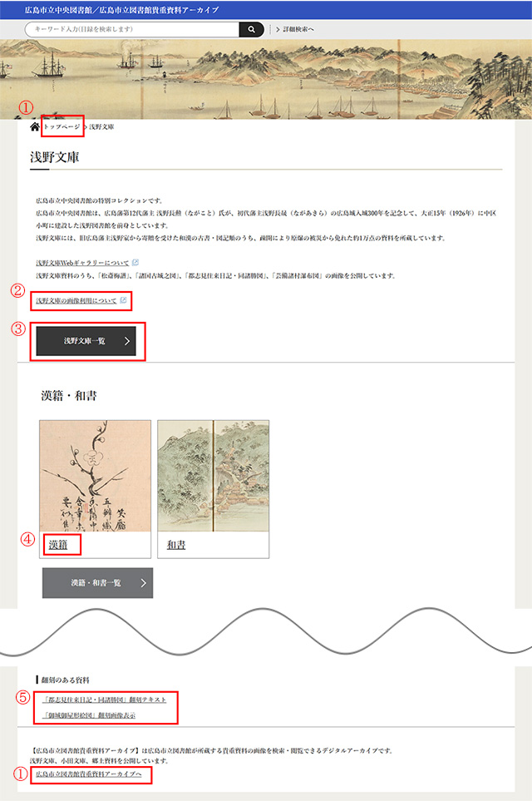Open 浅野文庫の画像利用について link
532x801 pixels.
[x=76, y=301]
